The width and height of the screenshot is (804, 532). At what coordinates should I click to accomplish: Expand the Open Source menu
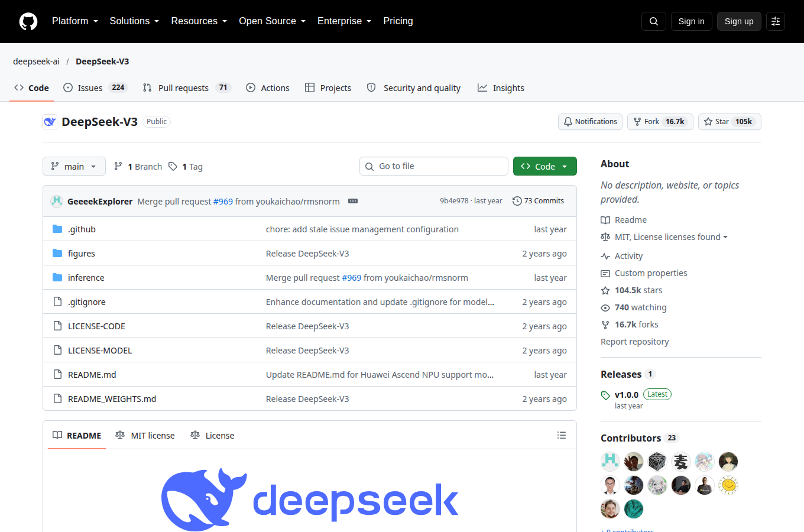coord(273,21)
